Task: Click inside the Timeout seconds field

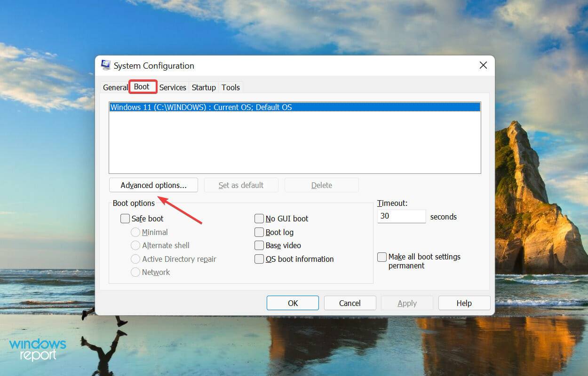Action: coord(401,216)
